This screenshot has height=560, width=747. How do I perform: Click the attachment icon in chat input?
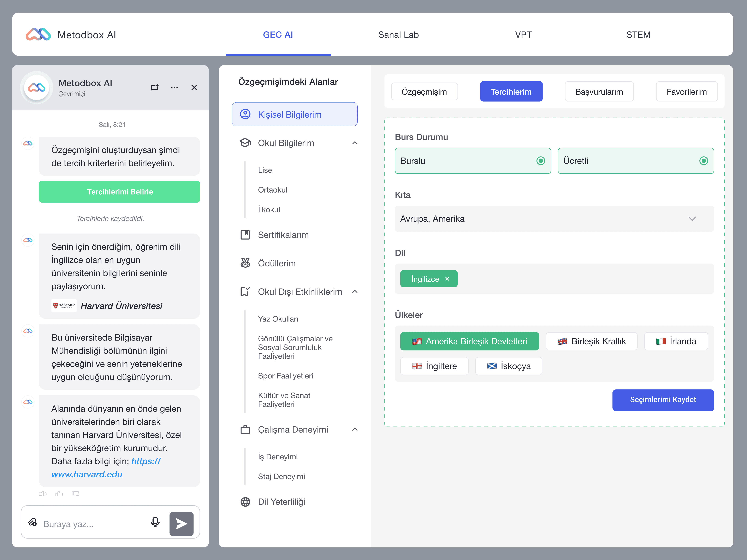(x=32, y=522)
